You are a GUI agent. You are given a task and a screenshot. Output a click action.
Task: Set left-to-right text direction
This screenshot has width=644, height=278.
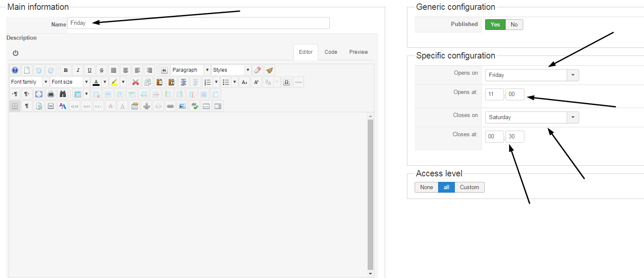15,94
